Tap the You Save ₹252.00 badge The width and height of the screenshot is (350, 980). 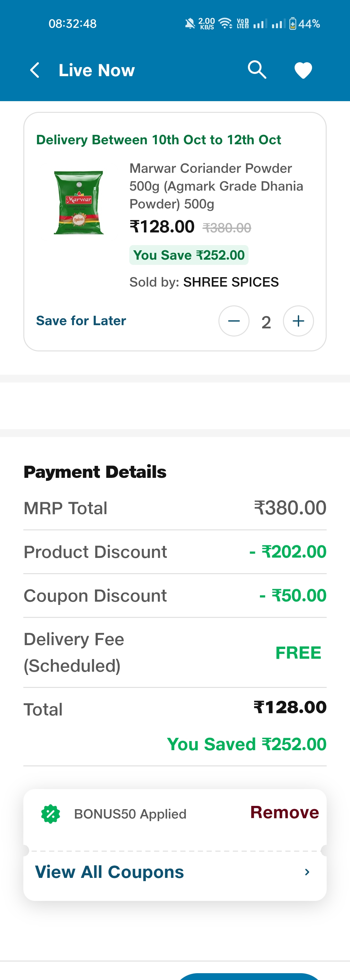click(x=189, y=255)
